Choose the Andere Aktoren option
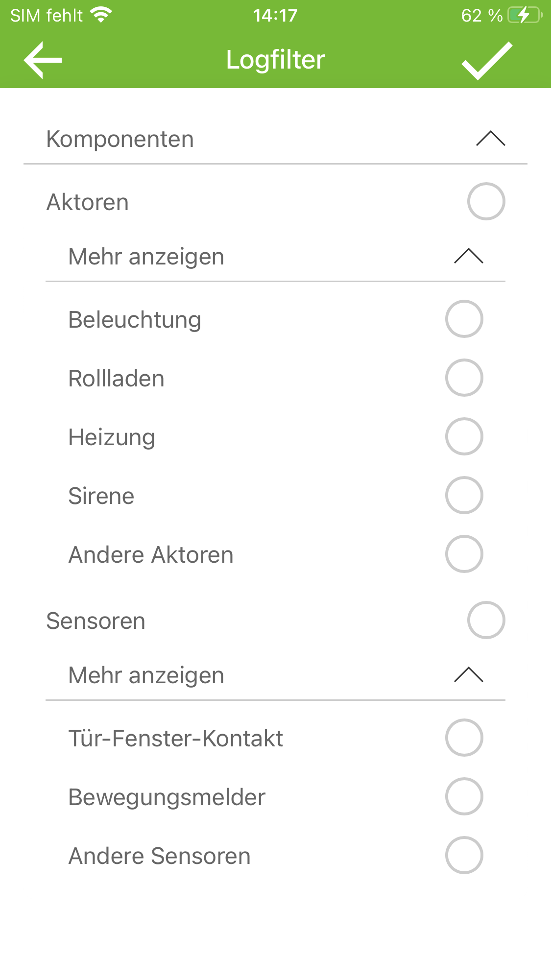The height and width of the screenshot is (980, 551). tap(464, 554)
